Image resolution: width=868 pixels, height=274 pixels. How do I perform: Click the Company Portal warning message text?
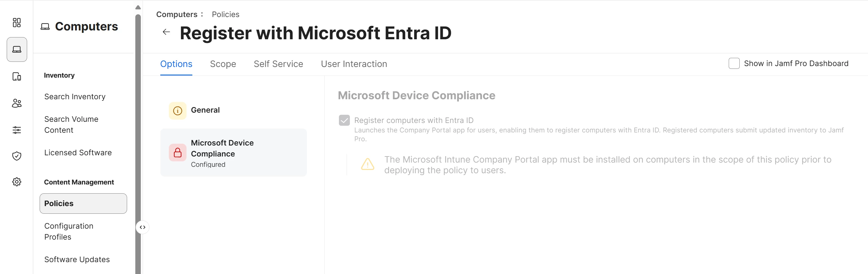pyautogui.click(x=608, y=165)
